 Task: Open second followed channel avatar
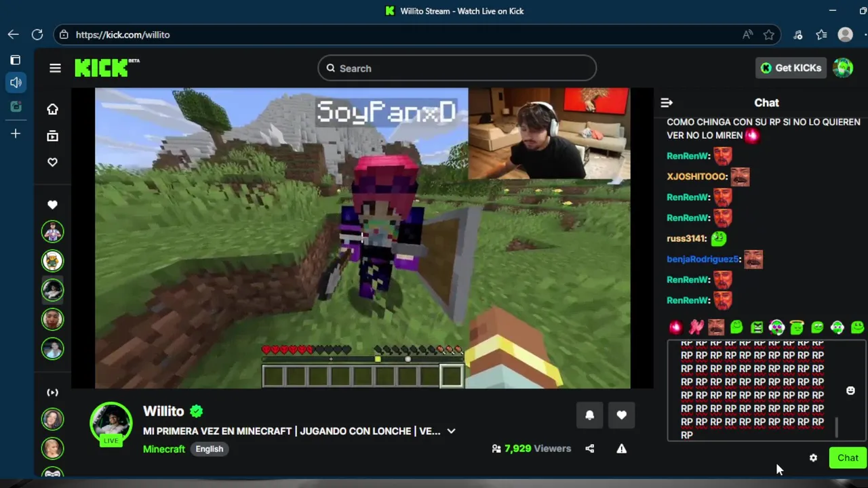[52, 261]
